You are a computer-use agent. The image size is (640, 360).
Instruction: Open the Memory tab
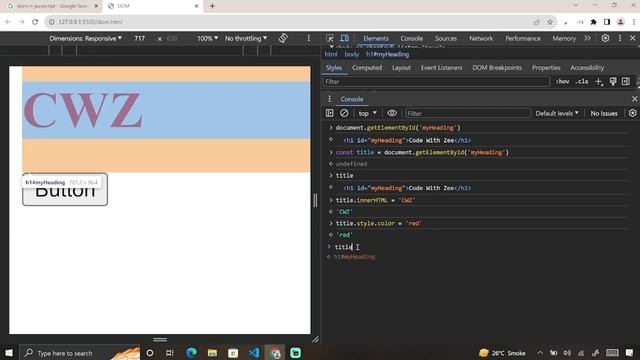564,38
